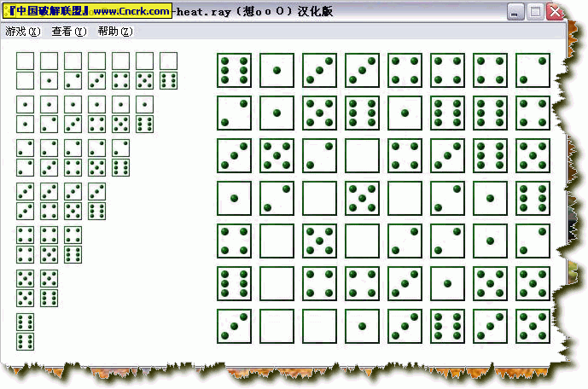This screenshot has width=588, height=389.
Task: Click the one-pip cell in the grid's first row
Action: point(277,70)
